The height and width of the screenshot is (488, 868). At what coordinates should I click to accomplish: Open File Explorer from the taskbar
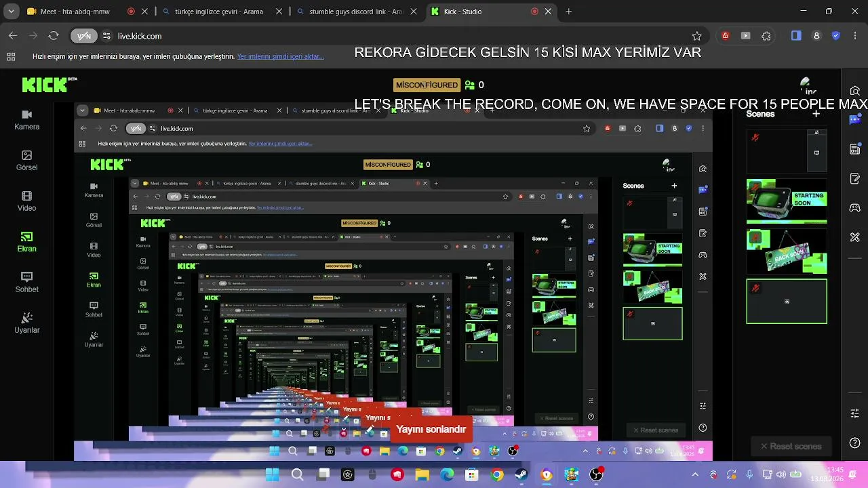pyautogui.click(x=422, y=475)
